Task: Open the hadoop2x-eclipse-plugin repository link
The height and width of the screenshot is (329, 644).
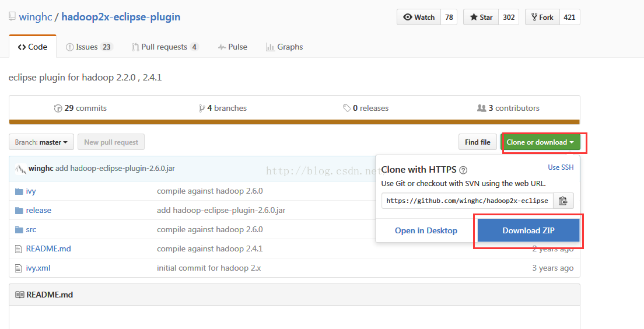Action: click(x=121, y=17)
